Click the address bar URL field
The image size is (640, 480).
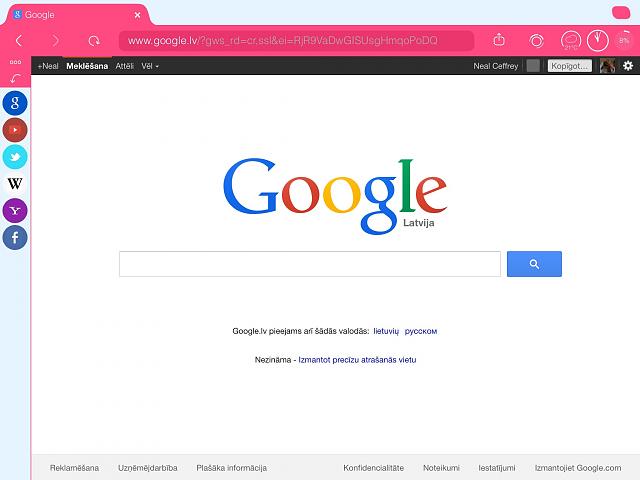pyautogui.click(x=296, y=40)
